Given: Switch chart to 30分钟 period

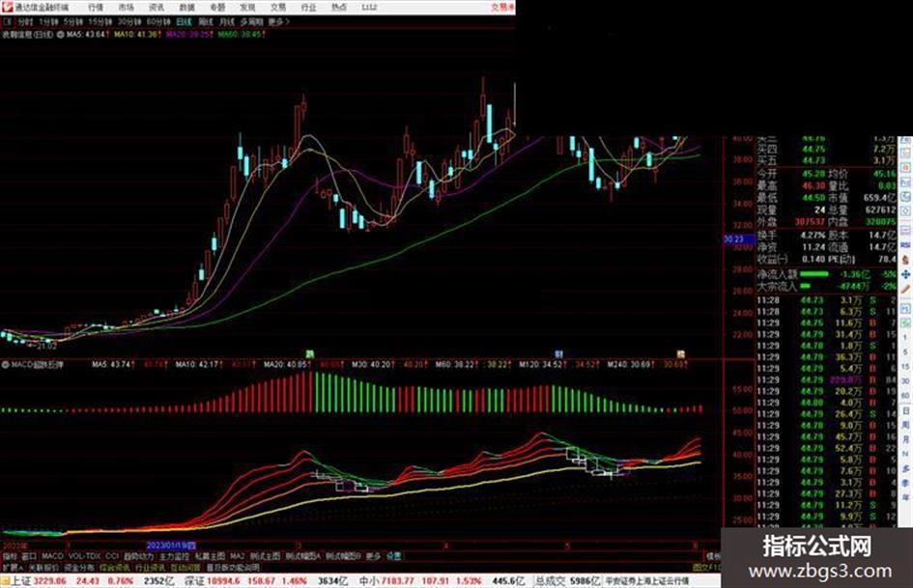Looking at the screenshot, I should pyautogui.click(x=129, y=22).
